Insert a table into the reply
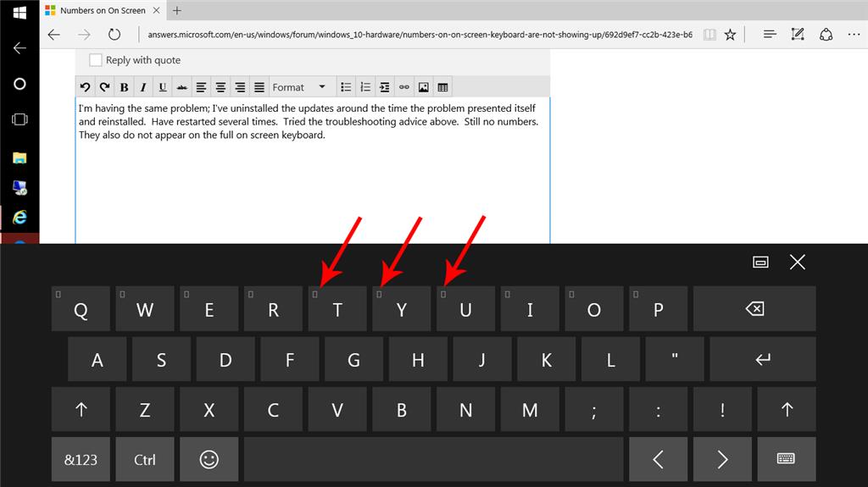The width and height of the screenshot is (868, 487). (442, 87)
